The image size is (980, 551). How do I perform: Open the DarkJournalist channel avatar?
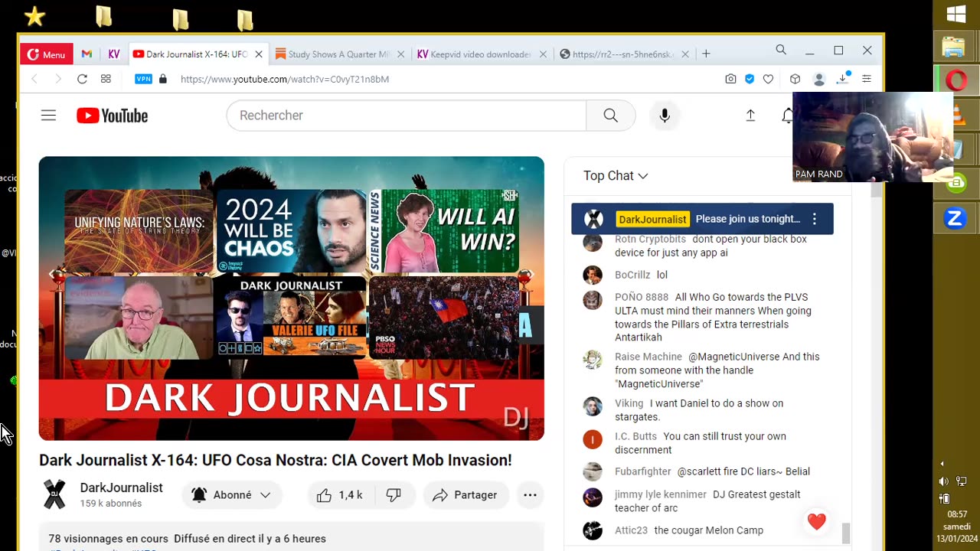(x=54, y=494)
